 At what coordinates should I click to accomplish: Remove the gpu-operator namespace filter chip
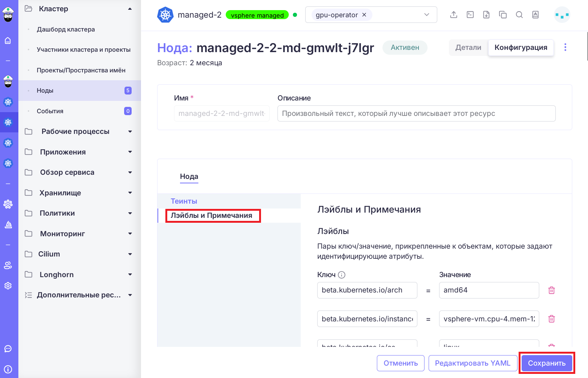tap(364, 15)
